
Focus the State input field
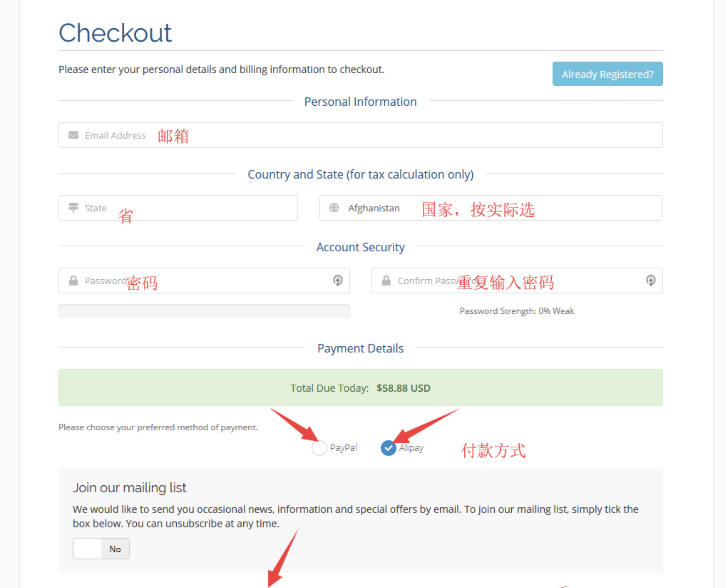click(x=178, y=208)
